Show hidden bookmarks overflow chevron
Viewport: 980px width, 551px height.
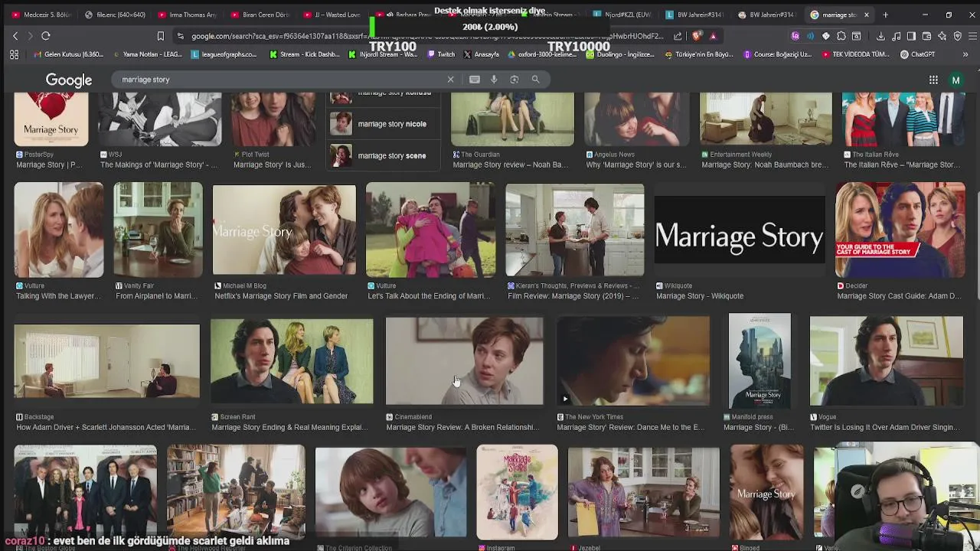pos(965,54)
